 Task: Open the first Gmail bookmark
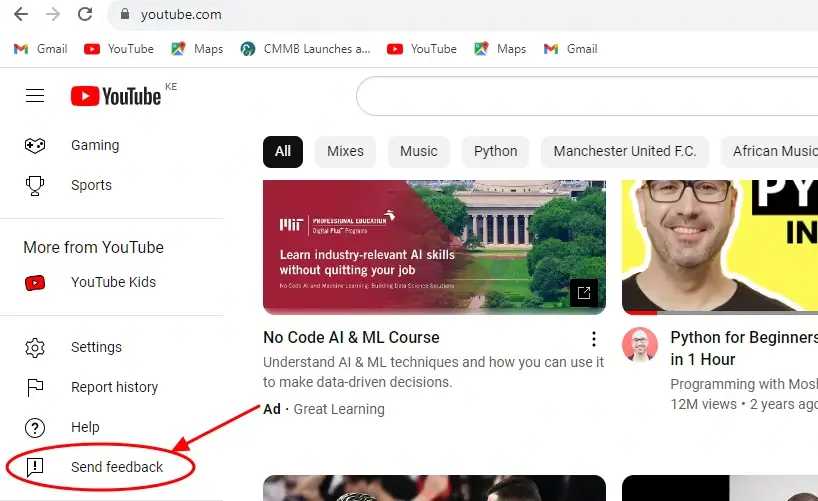(x=41, y=49)
